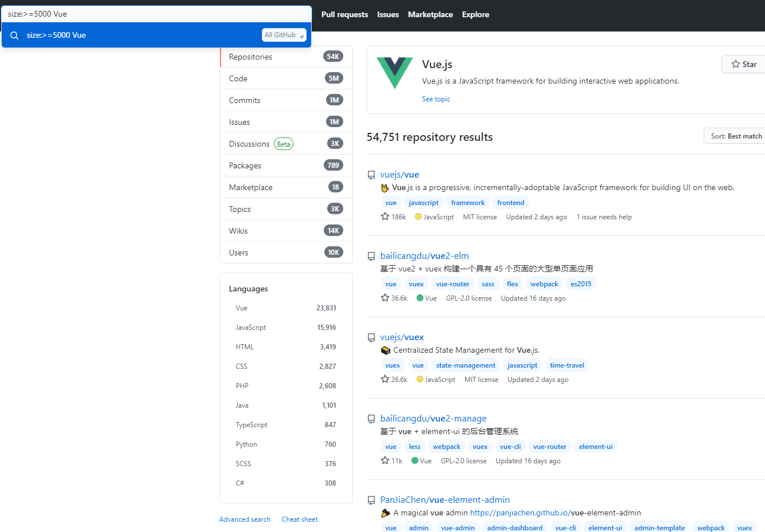Screen dimensions: 765x532
Task: Go to Marketplace in the top navigation
Action: coord(430,14)
